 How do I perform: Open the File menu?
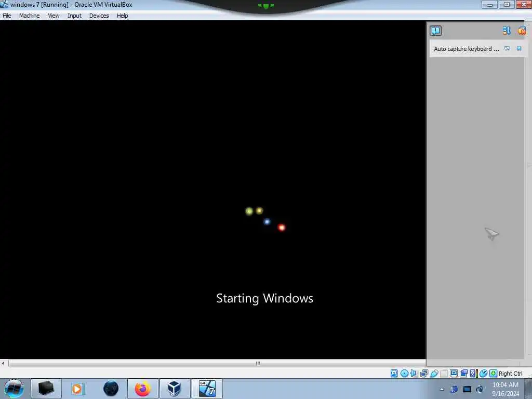[7, 16]
